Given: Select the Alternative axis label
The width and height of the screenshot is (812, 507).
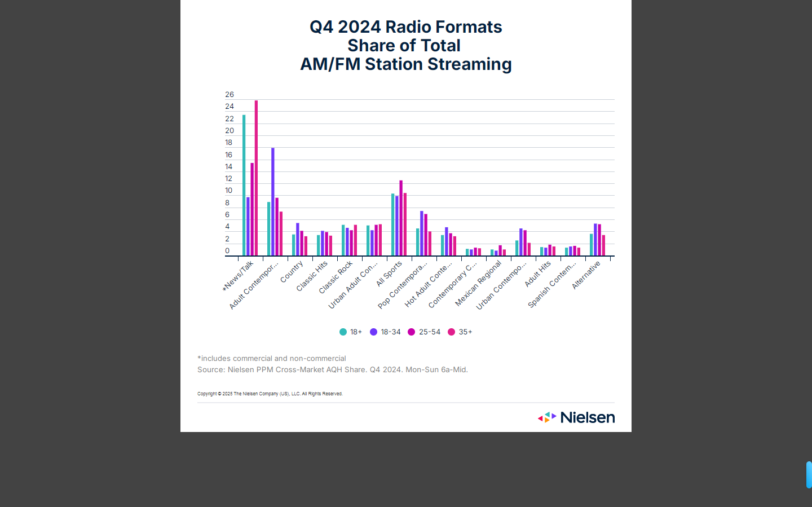Looking at the screenshot, I should (586, 275).
